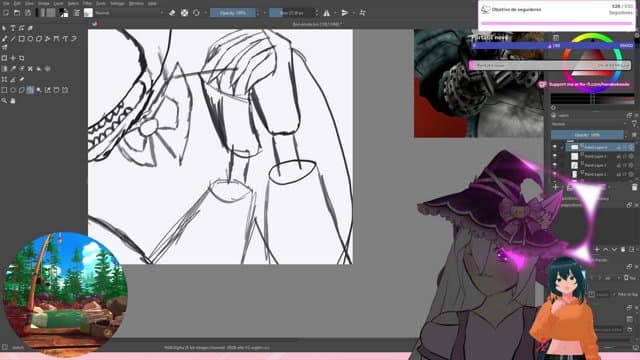Open the fill gradients chooser
The width and height of the screenshot is (640, 360).
40,13
